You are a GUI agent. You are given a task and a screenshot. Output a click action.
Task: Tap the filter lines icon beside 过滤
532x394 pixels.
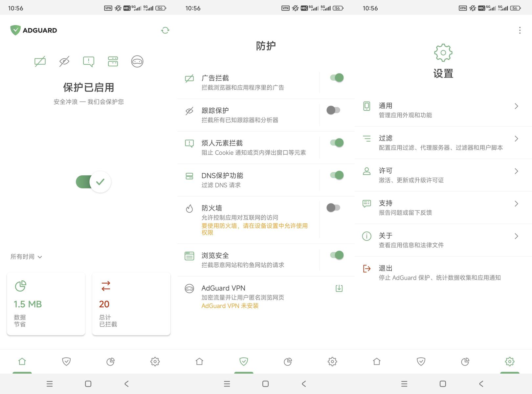[x=367, y=139]
